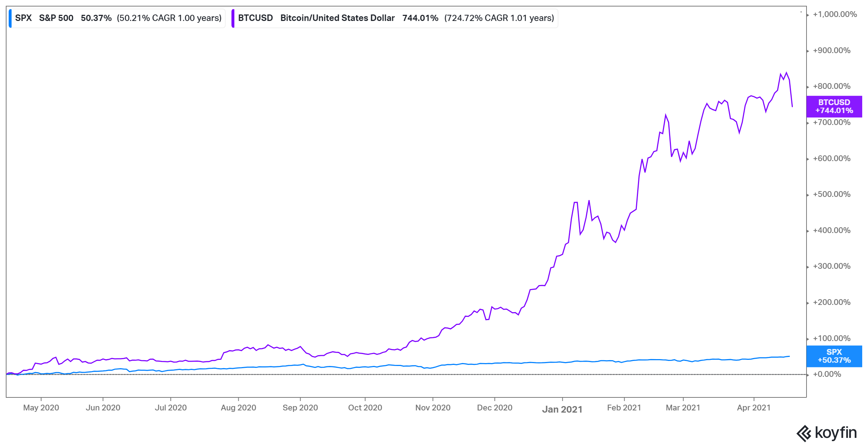868x448 pixels.
Task: Click the blue SPX +50.37% price tag
Action: (834, 356)
